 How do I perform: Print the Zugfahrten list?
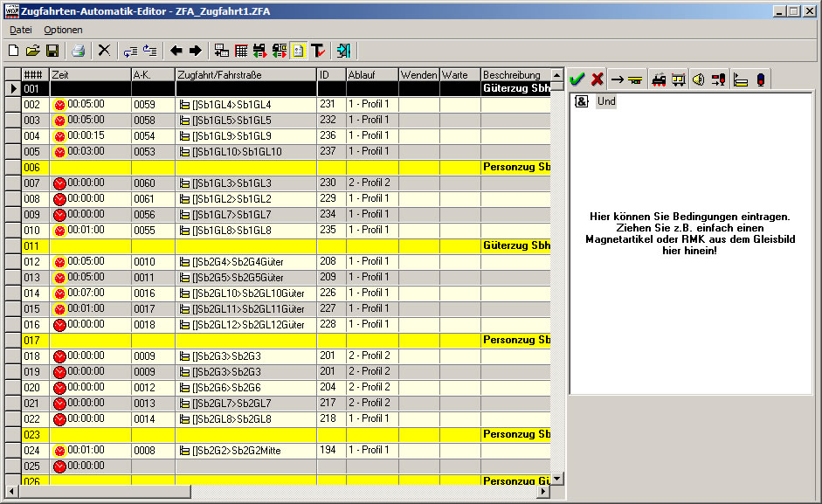pyautogui.click(x=78, y=51)
